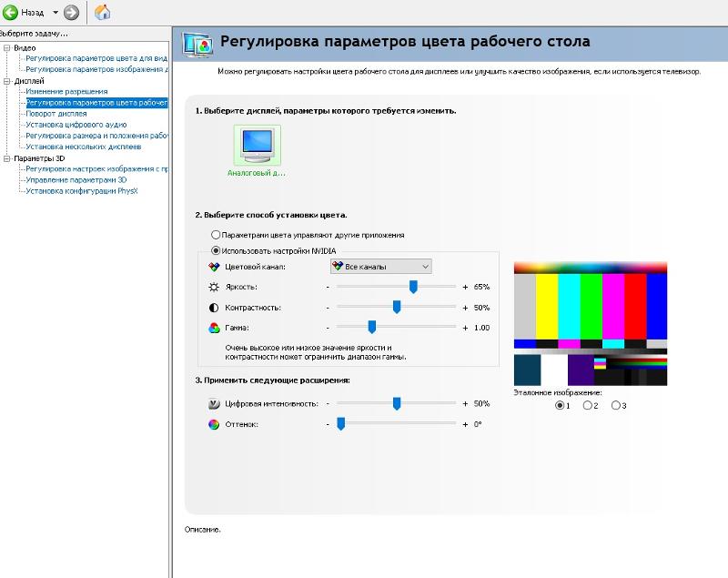This screenshot has height=578, width=728.
Task: Click plus sign next to contrast slider
Action: pos(465,308)
